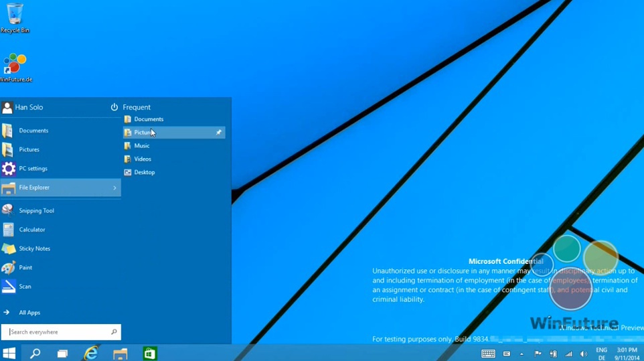Open the notifications tray icon
This screenshot has width=644, height=361.
coord(507,354)
